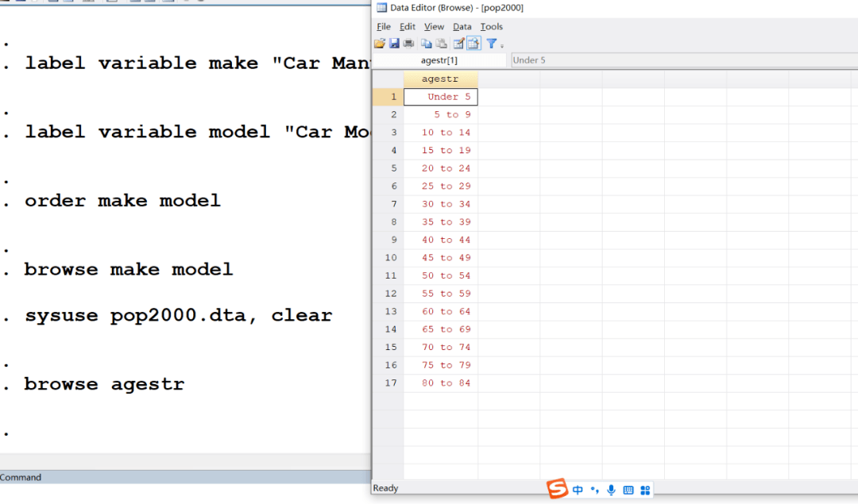Viewport: 858px width, 504px height.
Task: Open the View menu in Data Editor
Action: pos(434,26)
